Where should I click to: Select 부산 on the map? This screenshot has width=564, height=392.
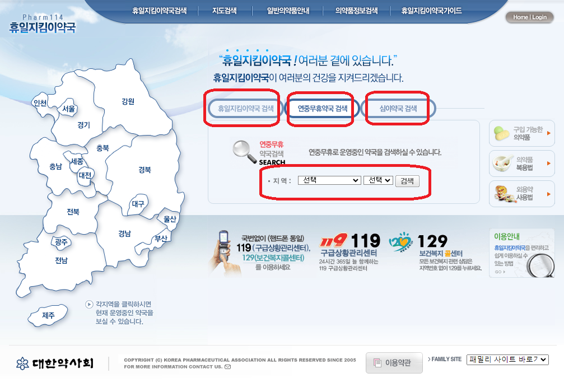point(161,239)
